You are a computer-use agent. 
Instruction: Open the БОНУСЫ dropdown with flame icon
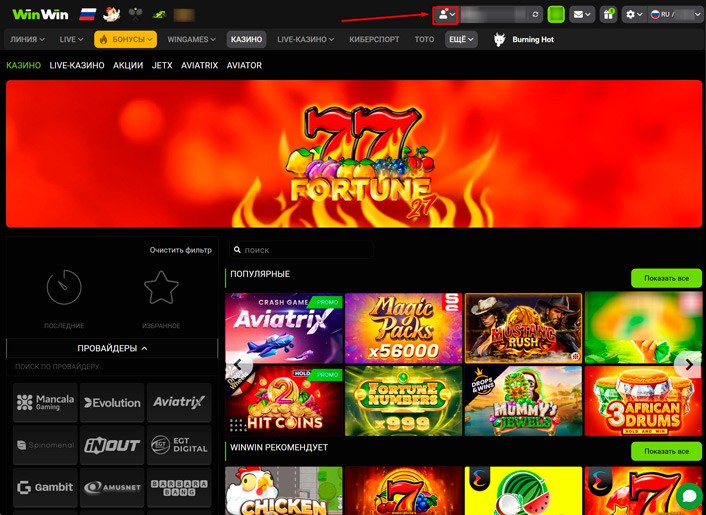[126, 40]
